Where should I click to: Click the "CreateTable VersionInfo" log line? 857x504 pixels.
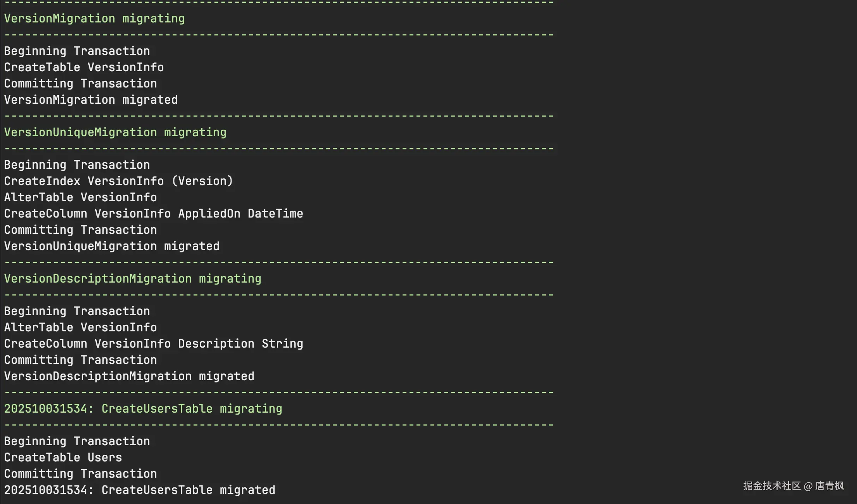[x=84, y=67]
